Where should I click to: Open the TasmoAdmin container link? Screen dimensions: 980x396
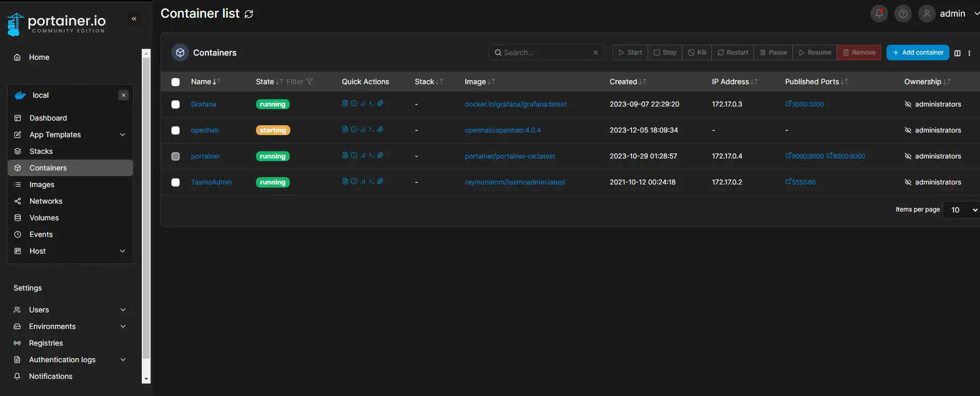pos(211,182)
